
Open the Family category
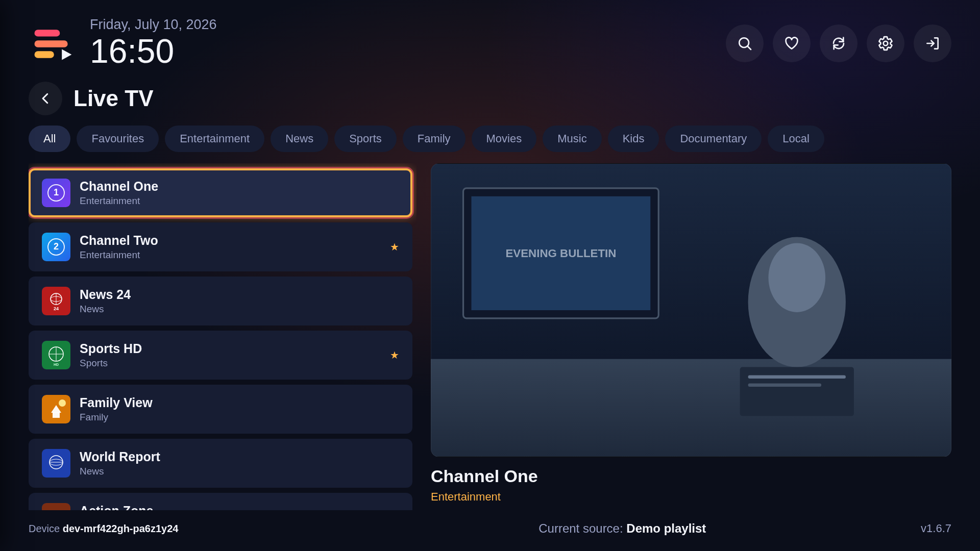coord(434,139)
